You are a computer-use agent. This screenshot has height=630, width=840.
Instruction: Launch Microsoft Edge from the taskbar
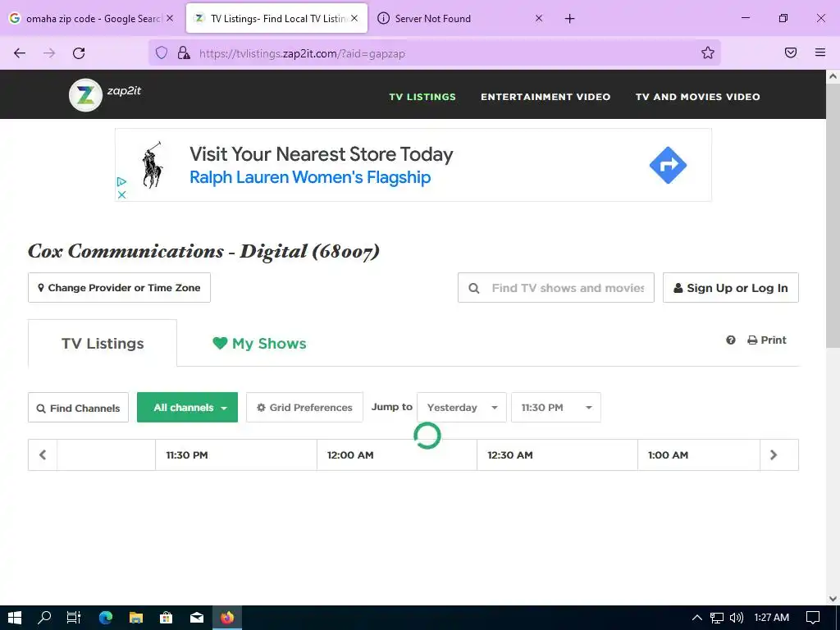(x=106, y=618)
